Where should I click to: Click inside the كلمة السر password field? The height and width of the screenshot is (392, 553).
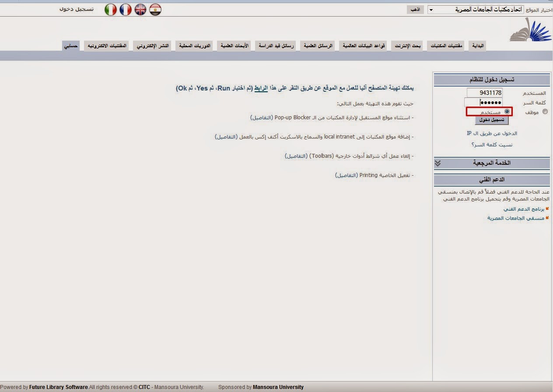[483, 102]
